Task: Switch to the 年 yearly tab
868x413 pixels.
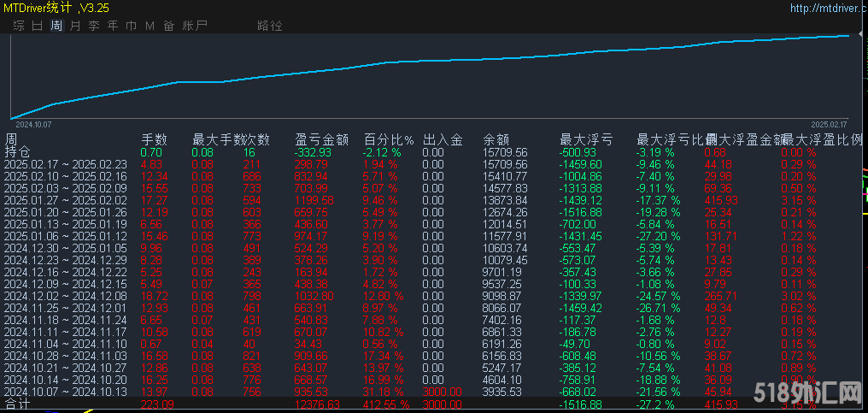Action: pyautogui.click(x=113, y=26)
